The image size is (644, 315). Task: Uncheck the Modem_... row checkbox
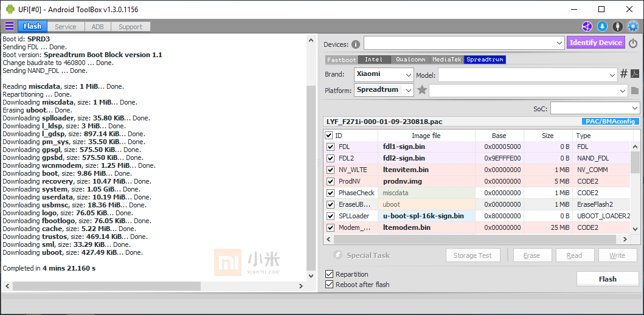pyautogui.click(x=330, y=227)
